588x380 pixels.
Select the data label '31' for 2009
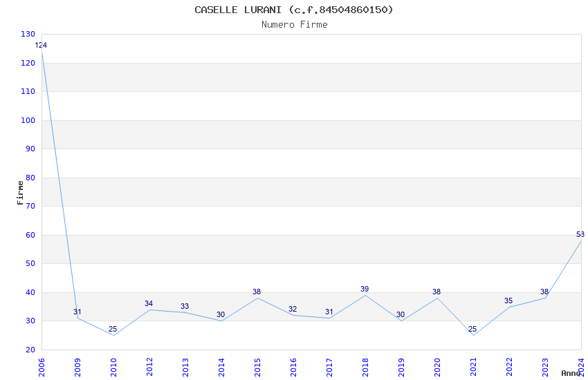77,312
